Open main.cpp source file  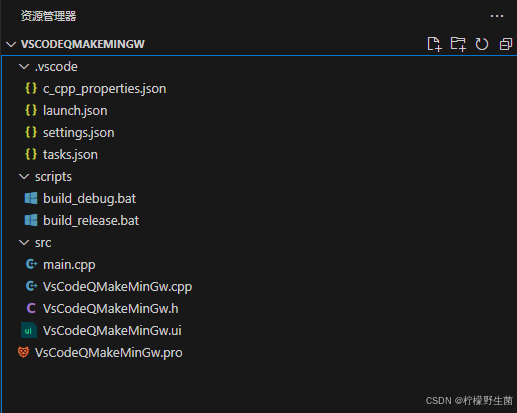69,265
